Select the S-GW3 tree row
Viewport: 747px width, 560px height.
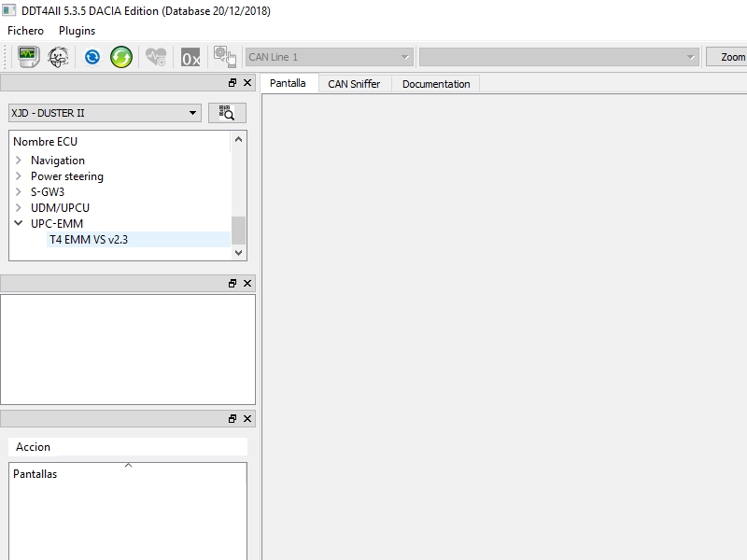click(x=48, y=192)
